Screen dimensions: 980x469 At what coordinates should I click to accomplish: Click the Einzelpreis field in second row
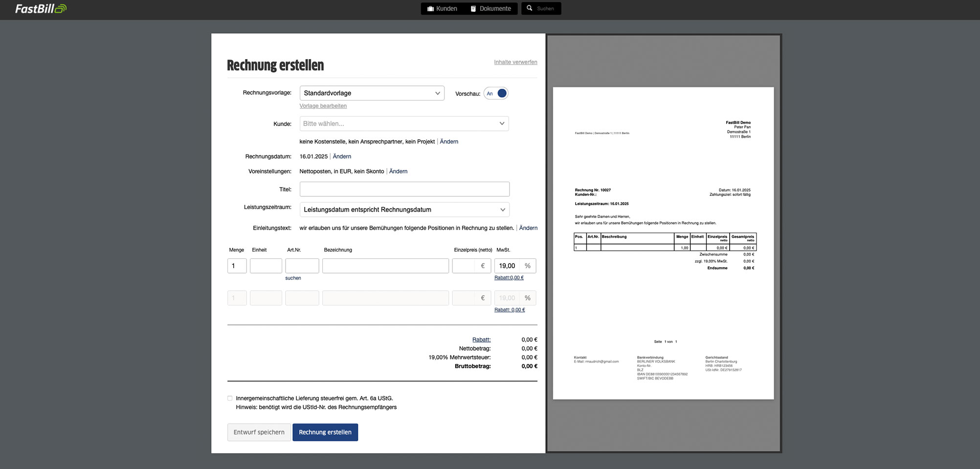(x=471, y=298)
